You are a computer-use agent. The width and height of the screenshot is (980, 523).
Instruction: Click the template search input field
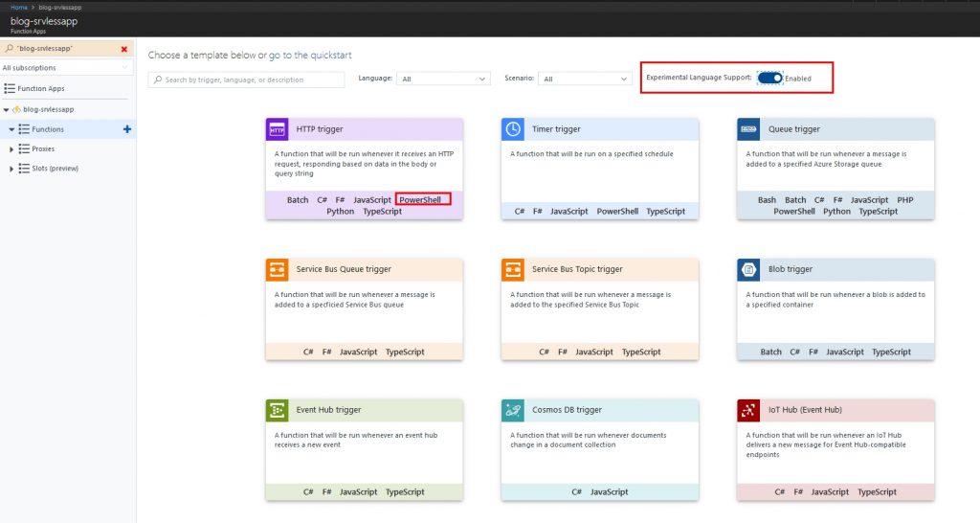coord(246,80)
